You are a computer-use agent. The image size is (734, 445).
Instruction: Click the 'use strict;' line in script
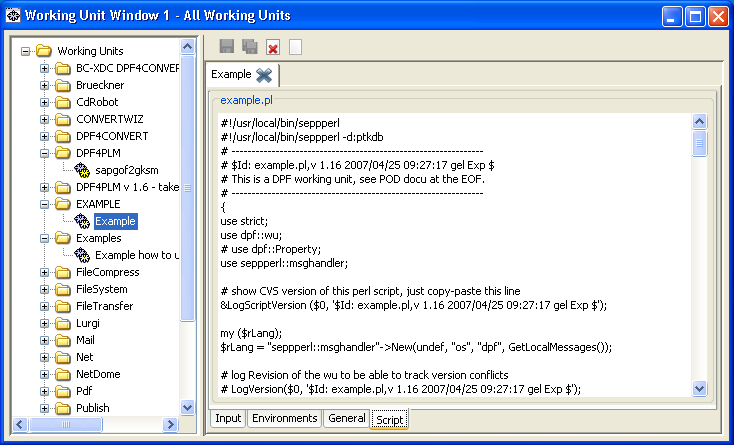pos(244,221)
